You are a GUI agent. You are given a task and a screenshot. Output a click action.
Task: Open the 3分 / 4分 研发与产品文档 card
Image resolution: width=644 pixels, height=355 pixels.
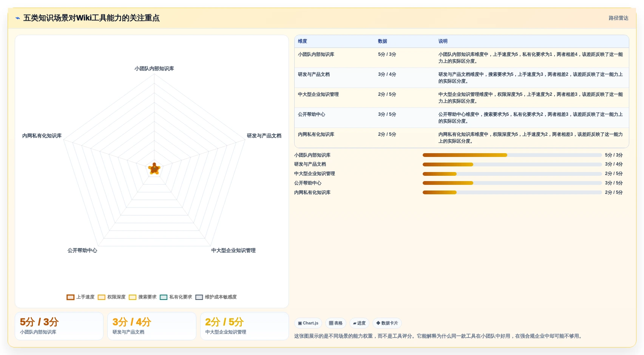click(152, 326)
